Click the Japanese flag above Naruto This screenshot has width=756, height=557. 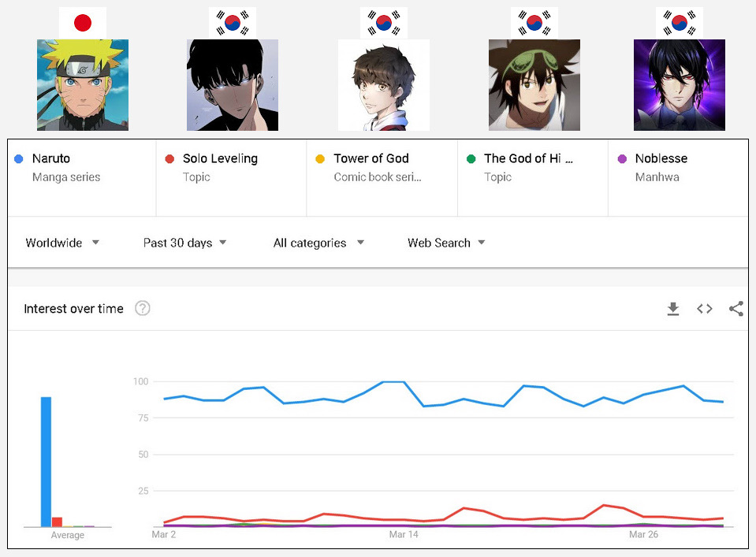(x=83, y=23)
